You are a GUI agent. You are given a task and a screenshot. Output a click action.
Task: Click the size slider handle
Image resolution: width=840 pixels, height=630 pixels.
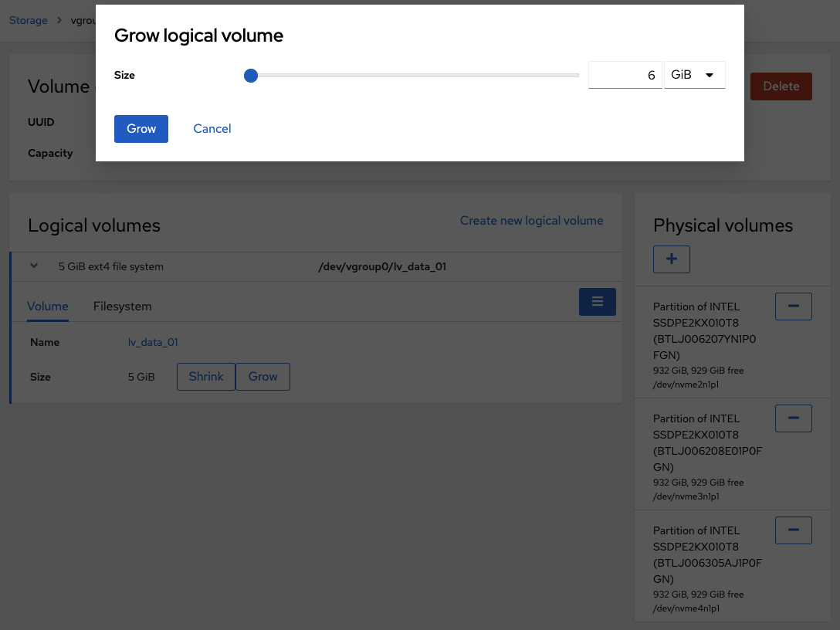[250, 76]
